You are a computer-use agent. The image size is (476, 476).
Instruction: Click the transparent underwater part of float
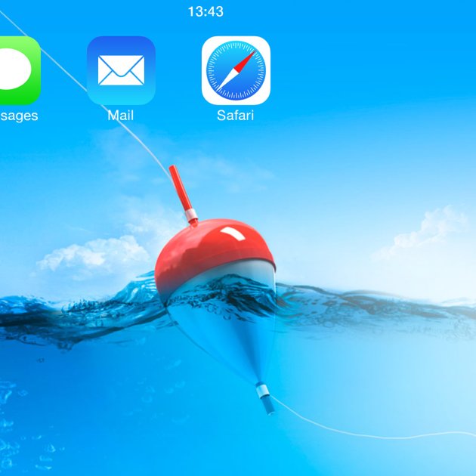(227, 332)
